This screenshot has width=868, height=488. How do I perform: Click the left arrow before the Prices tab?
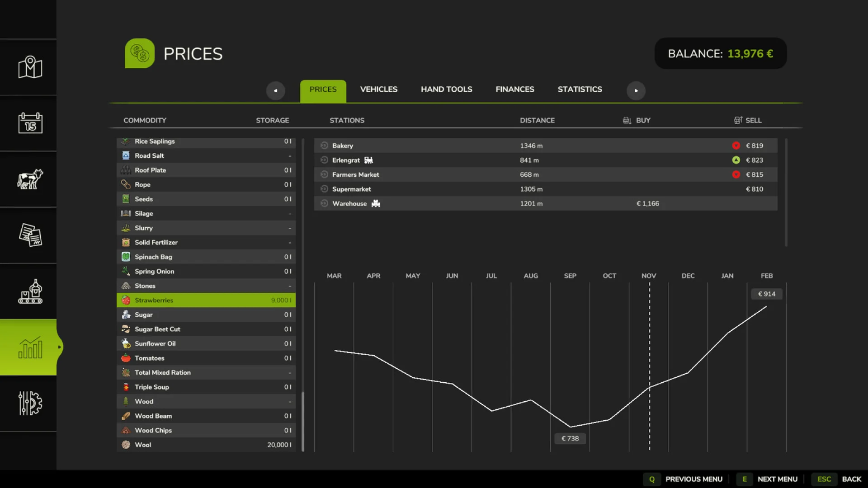pos(276,90)
